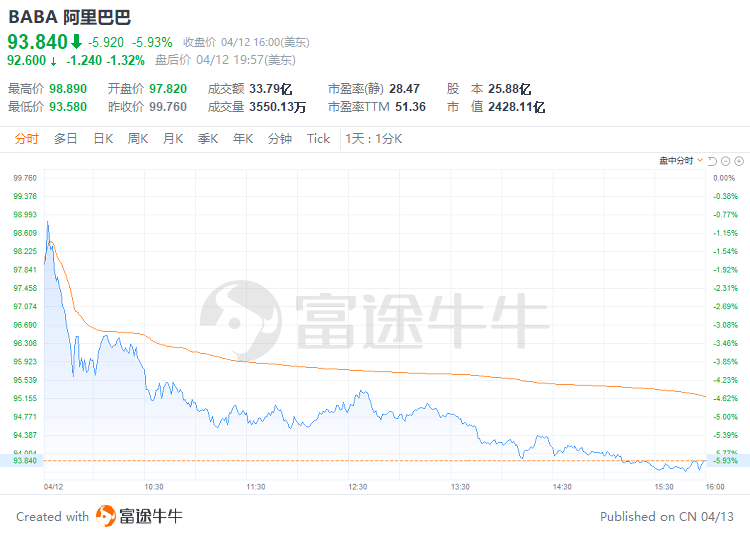Click the 富途牛牛 footer brand link

151,516
